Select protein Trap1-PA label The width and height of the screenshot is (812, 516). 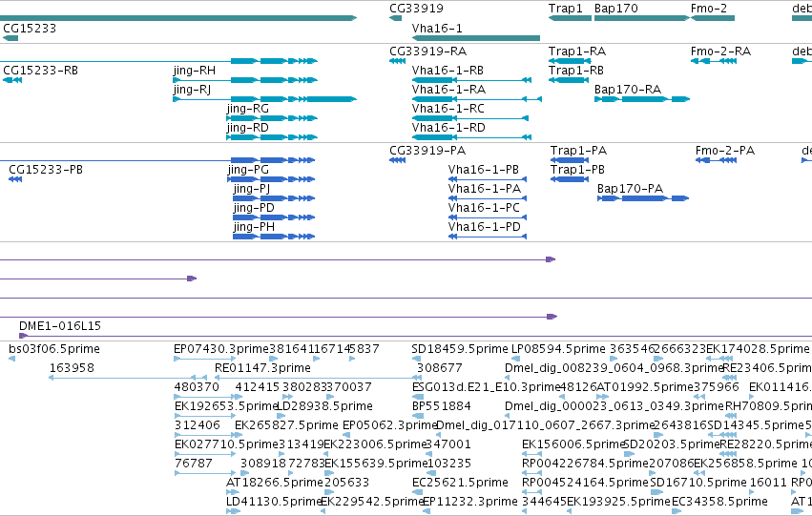point(578,151)
